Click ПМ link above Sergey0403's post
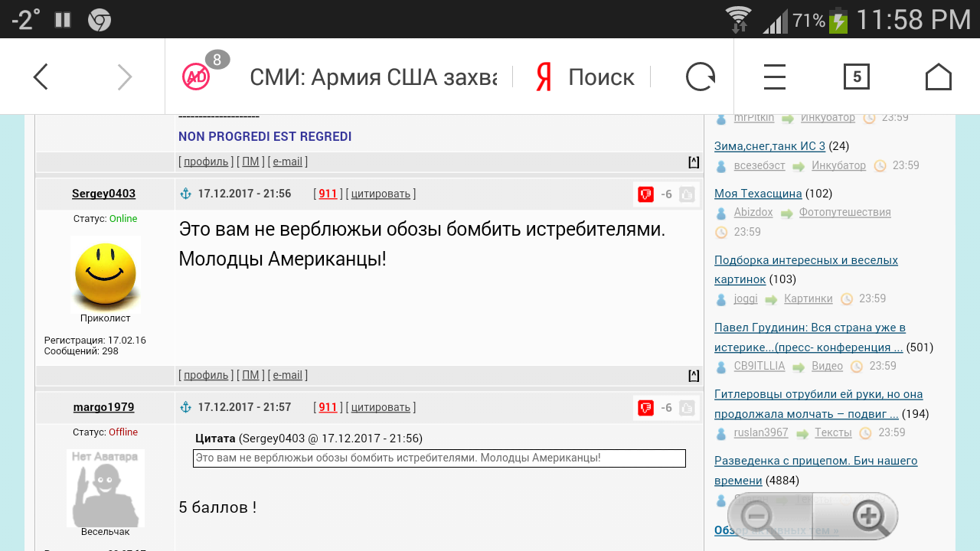Screen dimensions: 980x551 pos(250,161)
